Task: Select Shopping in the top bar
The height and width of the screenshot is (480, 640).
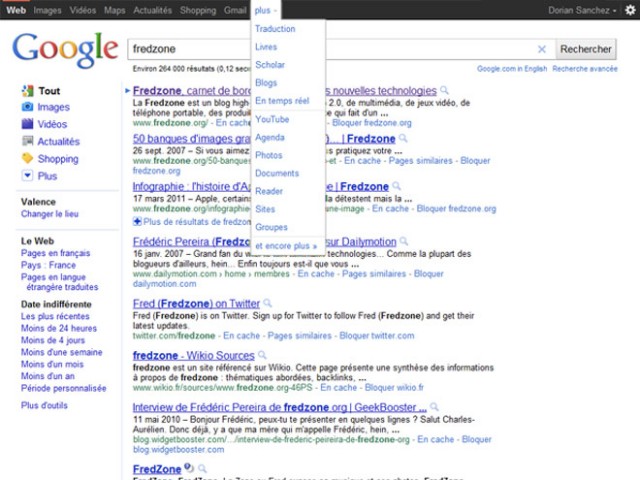Action: (198, 10)
